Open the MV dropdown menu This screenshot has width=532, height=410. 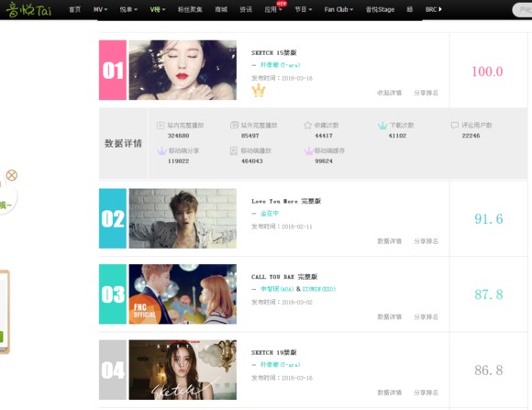coord(100,9)
